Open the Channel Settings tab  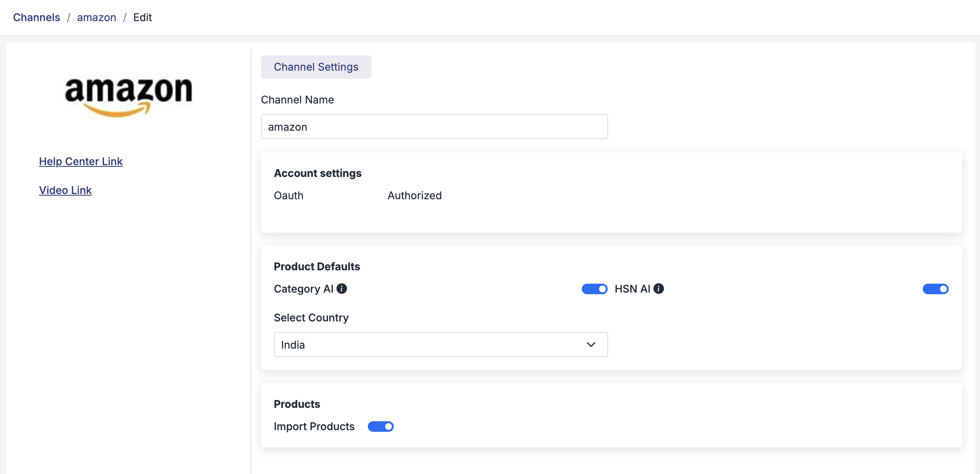point(316,67)
